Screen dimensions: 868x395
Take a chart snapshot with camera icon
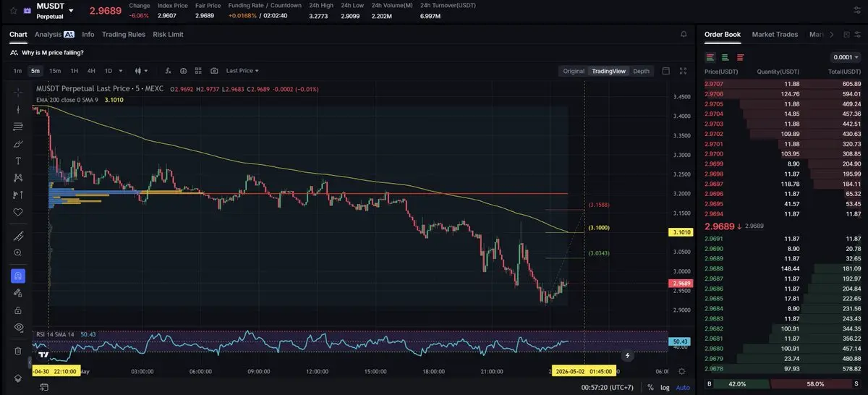(x=214, y=71)
